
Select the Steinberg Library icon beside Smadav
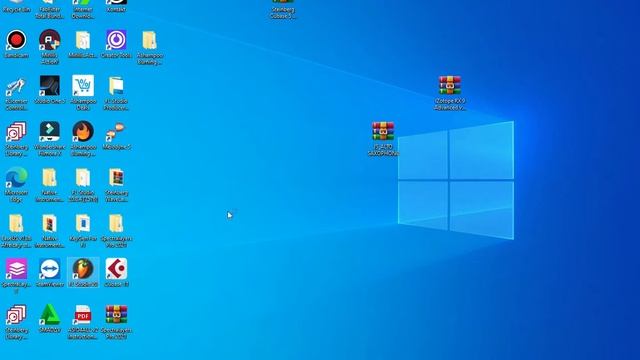(x=16, y=315)
